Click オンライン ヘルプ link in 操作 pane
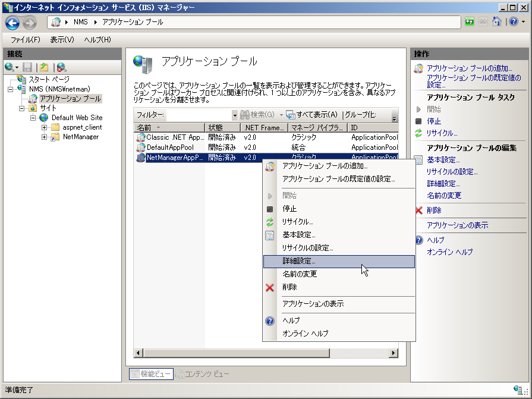 click(x=449, y=252)
